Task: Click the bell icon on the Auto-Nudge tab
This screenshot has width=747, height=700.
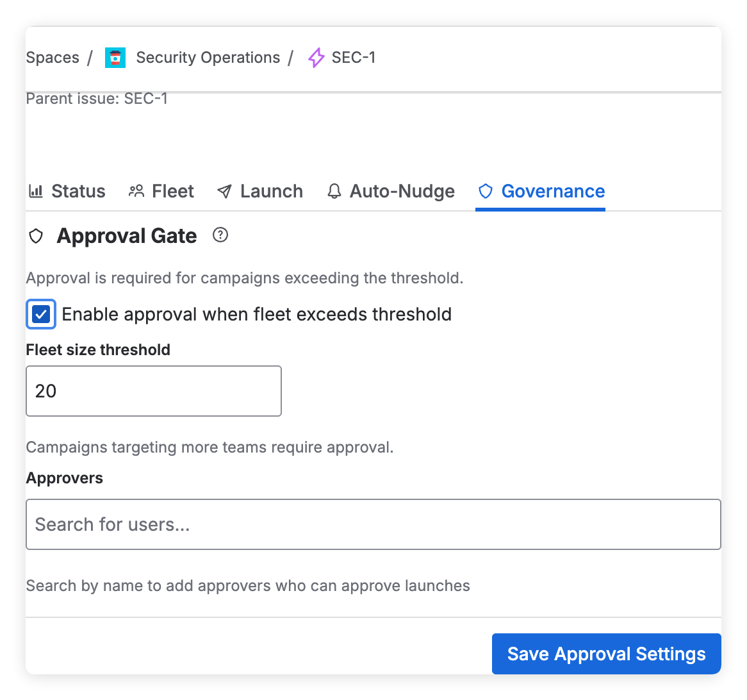Action: [334, 190]
